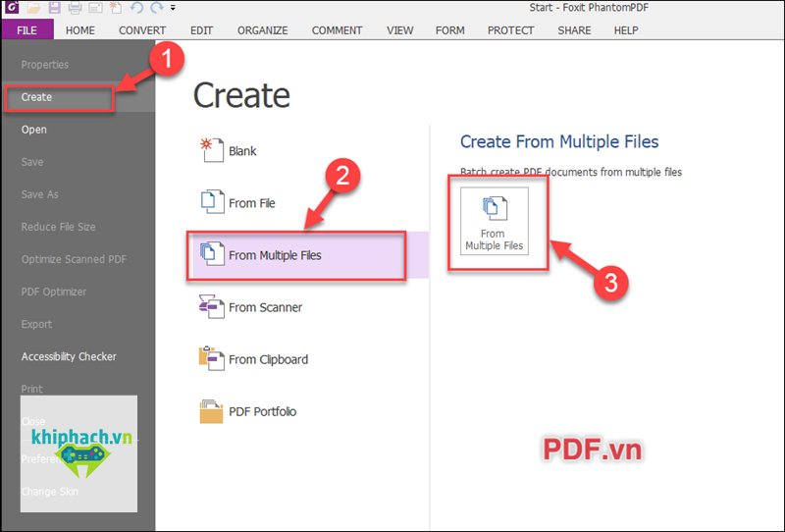Click Change Skin in the File sidebar
Screen dimensions: 785x532
point(50,492)
